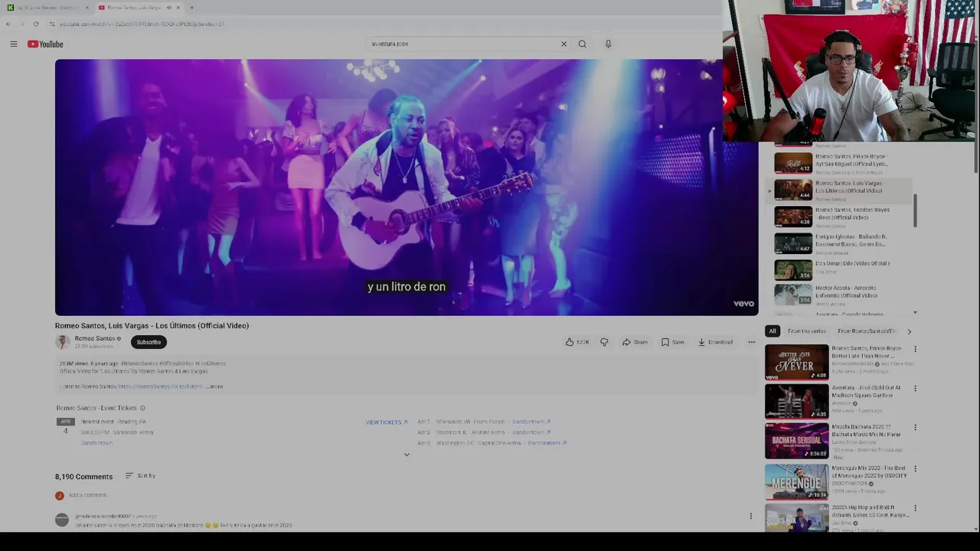The image size is (980, 551).
Task: Click the page scrollbar down arrow
Action: point(976,528)
